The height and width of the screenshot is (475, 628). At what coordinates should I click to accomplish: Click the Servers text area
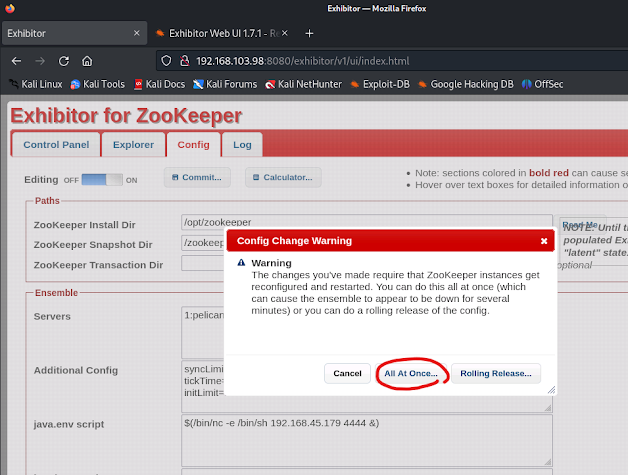[x=203, y=332]
